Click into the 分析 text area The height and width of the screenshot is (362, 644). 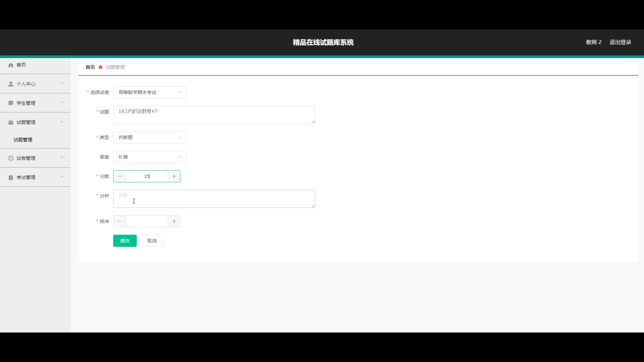tap(214, 199)
